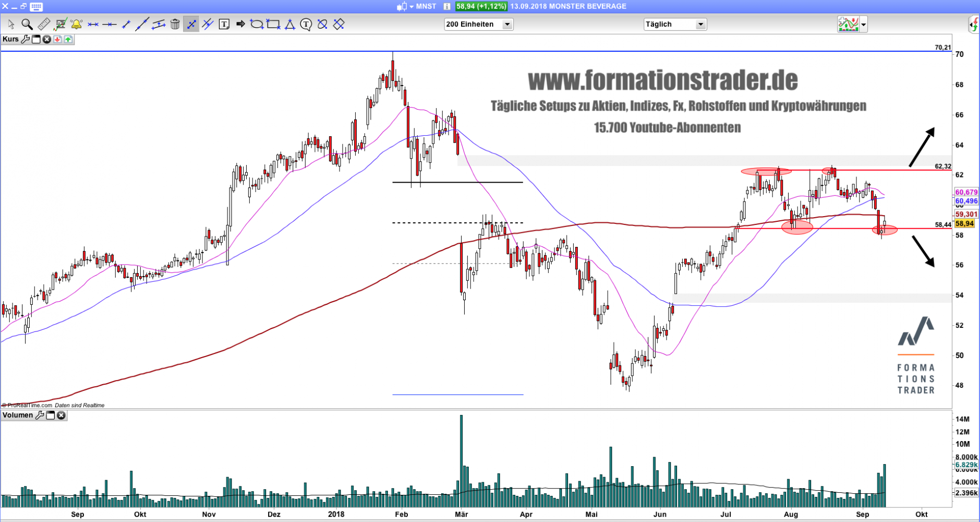This screenshot has height=522, width=980.
Task: Select the trash can delete tool
Action: click(x=175, y=24)
